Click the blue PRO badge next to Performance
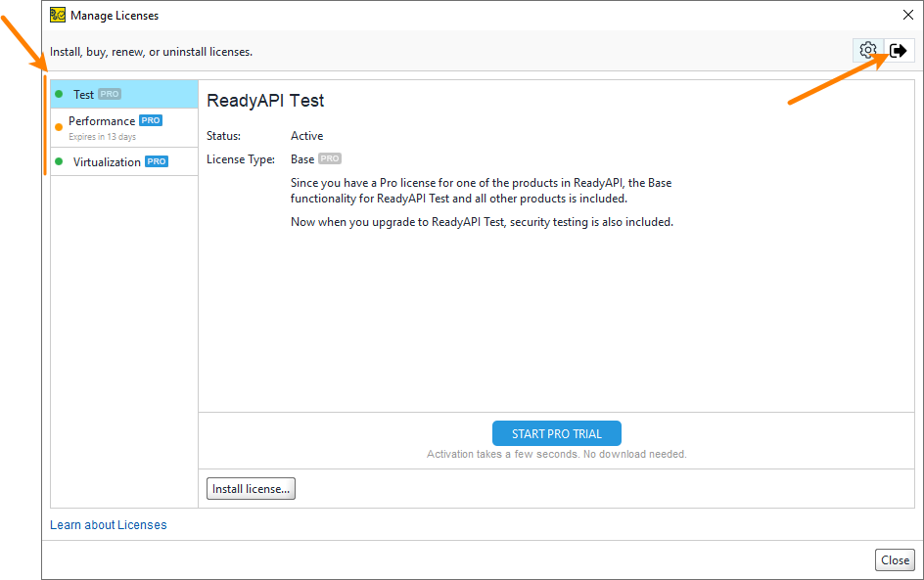 151,120
